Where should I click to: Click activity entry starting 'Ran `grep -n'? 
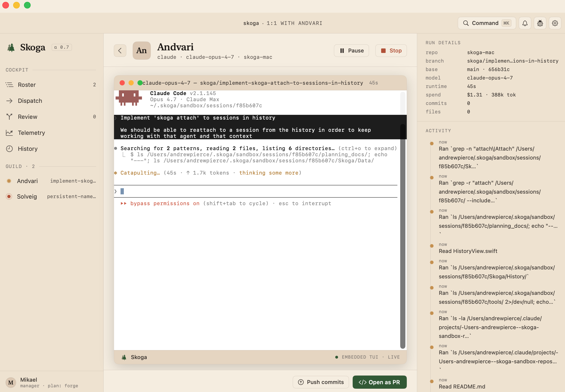click(490, 157)
